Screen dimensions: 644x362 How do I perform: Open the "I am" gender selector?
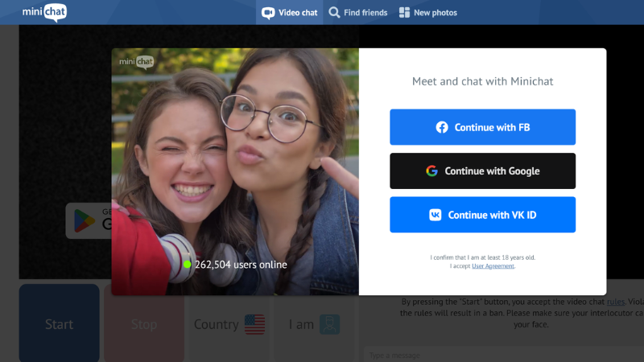[x=314, y=324]
